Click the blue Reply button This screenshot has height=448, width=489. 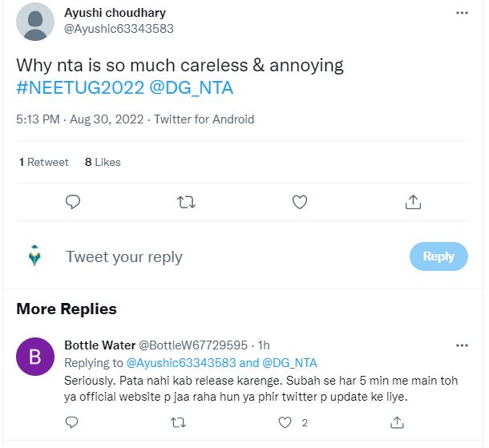(x=438, y=256)
